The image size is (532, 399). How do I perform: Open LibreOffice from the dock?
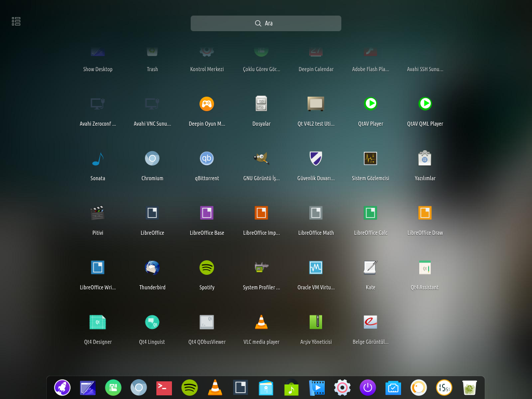pyautogui.click(x=240, y=388)
